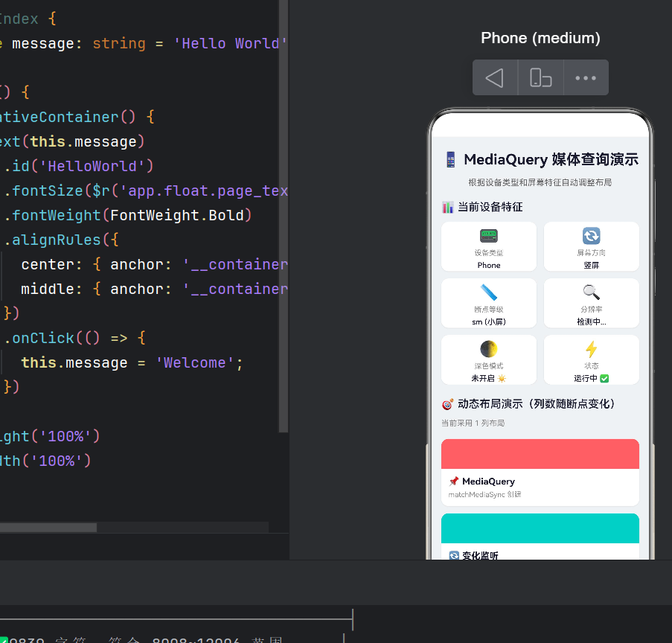Click the 'Phone (medium)' device label
This screenshot has width=672, height=643.
click(540, 38)
